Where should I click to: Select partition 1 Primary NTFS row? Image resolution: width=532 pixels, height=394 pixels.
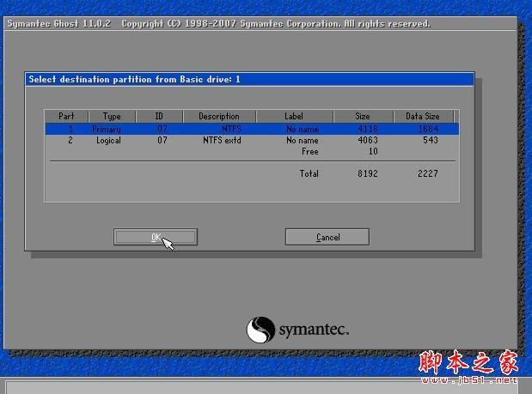coord(252,129)
